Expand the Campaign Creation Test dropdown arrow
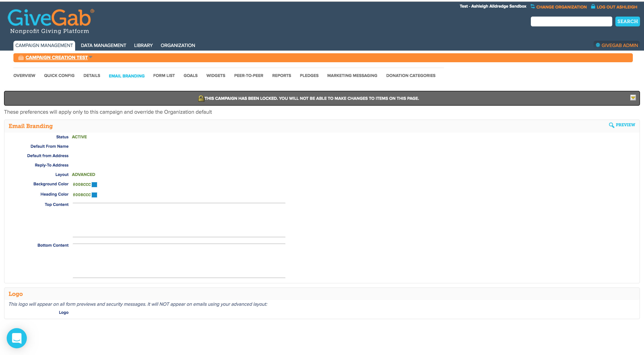644x355 pixels. (x=91, y=57)
